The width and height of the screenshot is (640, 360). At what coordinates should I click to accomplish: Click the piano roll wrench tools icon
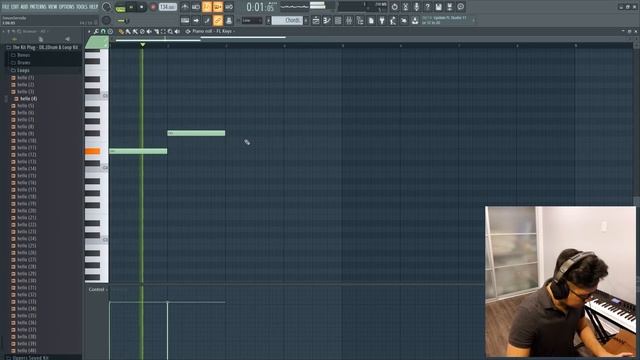[x=96, y=31]
